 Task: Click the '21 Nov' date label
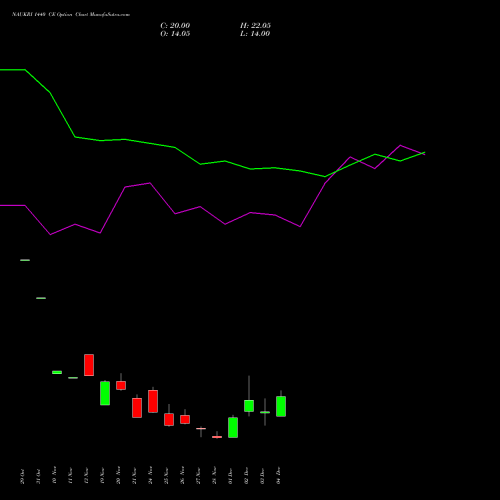tap(134, 475)
